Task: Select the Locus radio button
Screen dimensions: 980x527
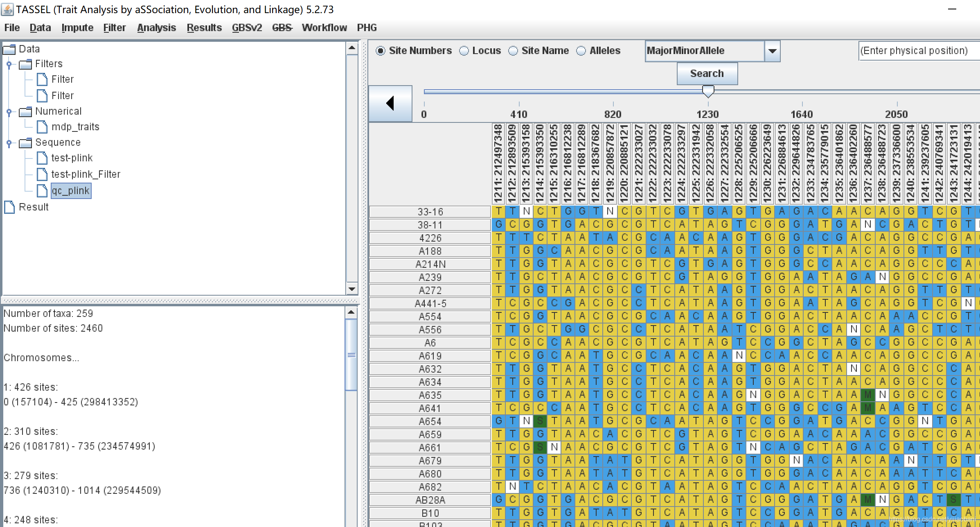Action: [x=464, y=51]
